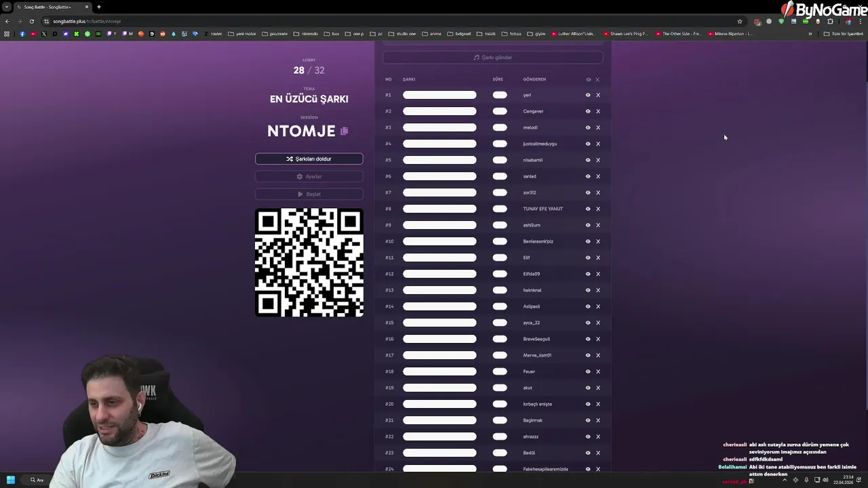This screenshot has width=868, height=488.
Task: Delete melodi's song entry #3
Action: [598, 127]
